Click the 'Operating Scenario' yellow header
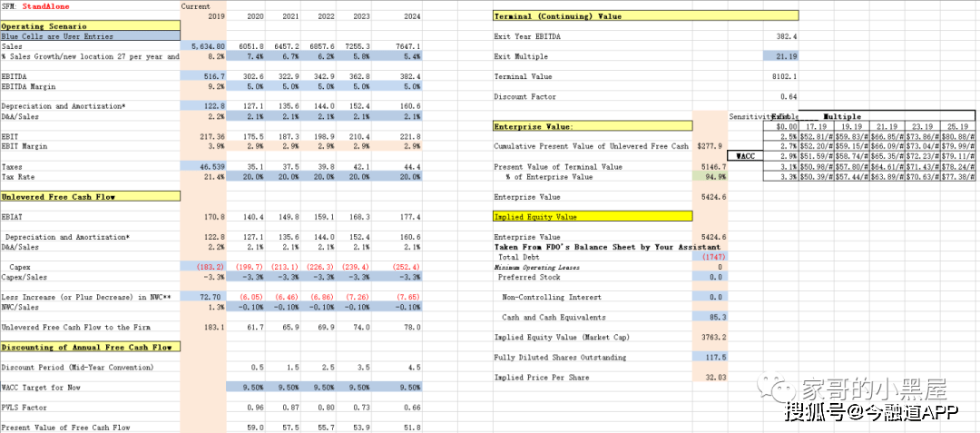This screenshot has height=433, width=980. (x=90, y=26)
